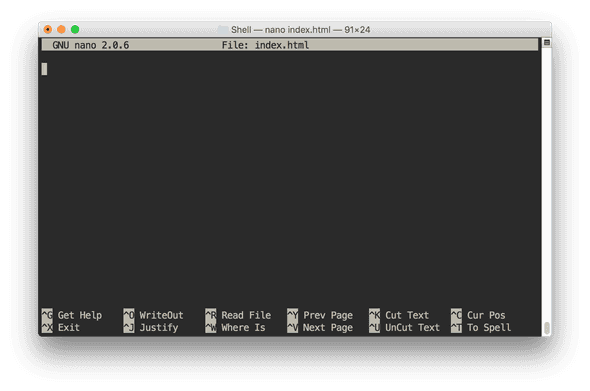The height and width of the screenshot is (391, 590).
Task: Click the text cursor block in editor
Action: 44,69
